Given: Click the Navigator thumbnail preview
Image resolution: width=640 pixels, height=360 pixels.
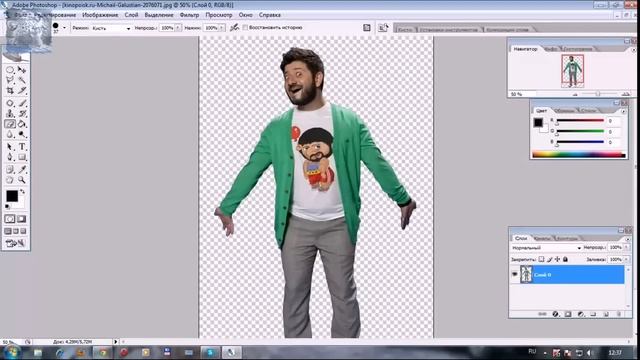Looking at the screenshot, I should point(573,71).
